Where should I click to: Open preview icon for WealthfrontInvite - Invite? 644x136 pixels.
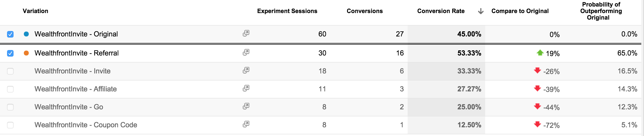pos(246,70)
